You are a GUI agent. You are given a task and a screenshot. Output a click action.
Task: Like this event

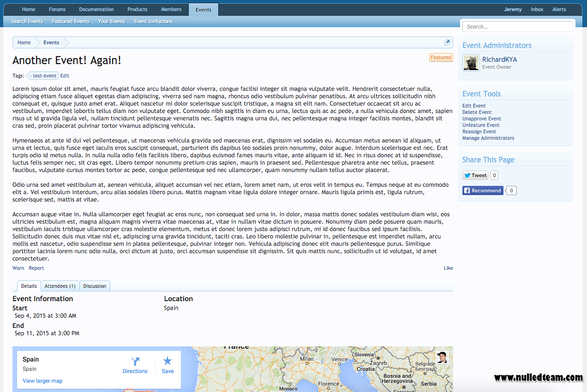tap(449, 268)
